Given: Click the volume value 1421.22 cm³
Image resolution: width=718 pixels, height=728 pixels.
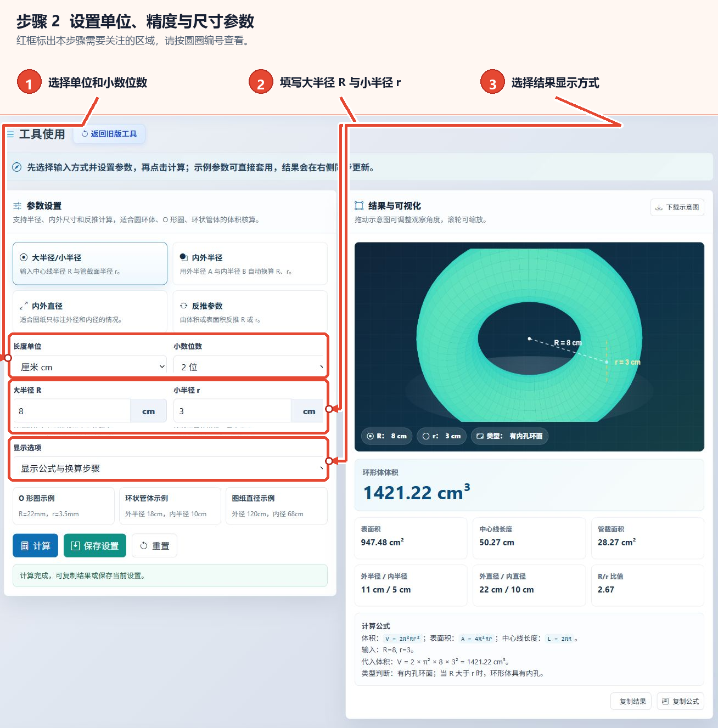Looking at the screenshot, I should [417, 492].
